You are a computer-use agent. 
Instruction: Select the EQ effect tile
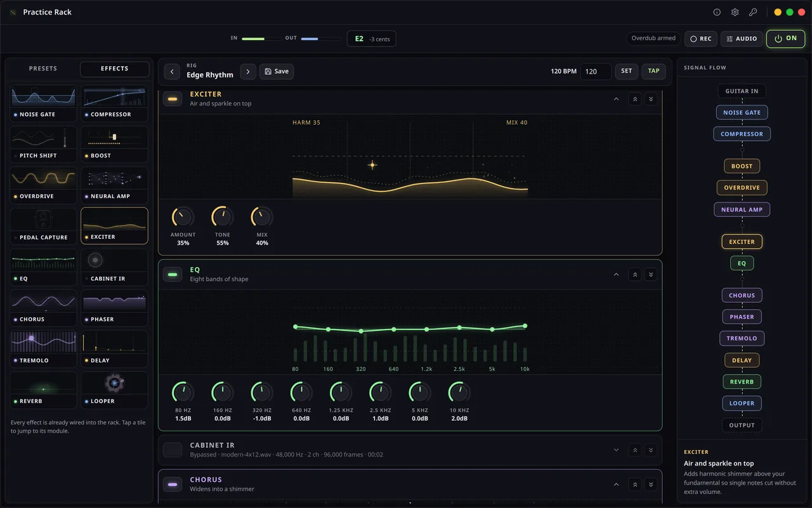(43, 267)
